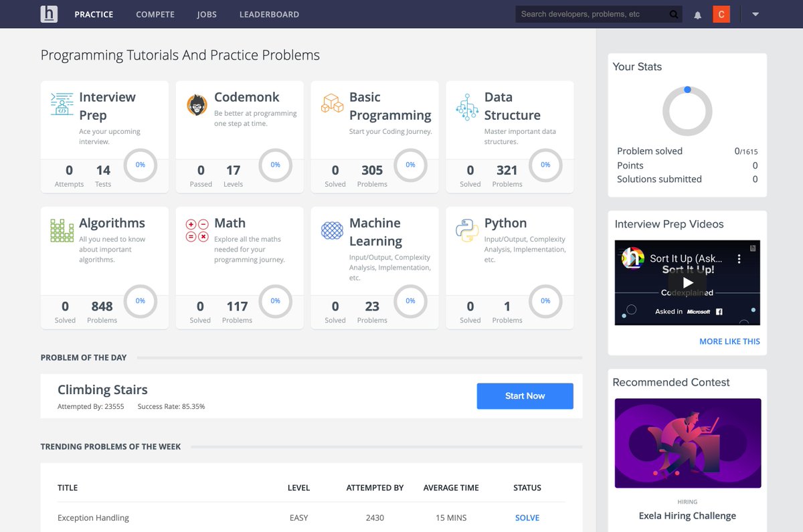Screen dimensions: 803x532
Task: Open the orange C profile avatar
Action: [721, 14]
